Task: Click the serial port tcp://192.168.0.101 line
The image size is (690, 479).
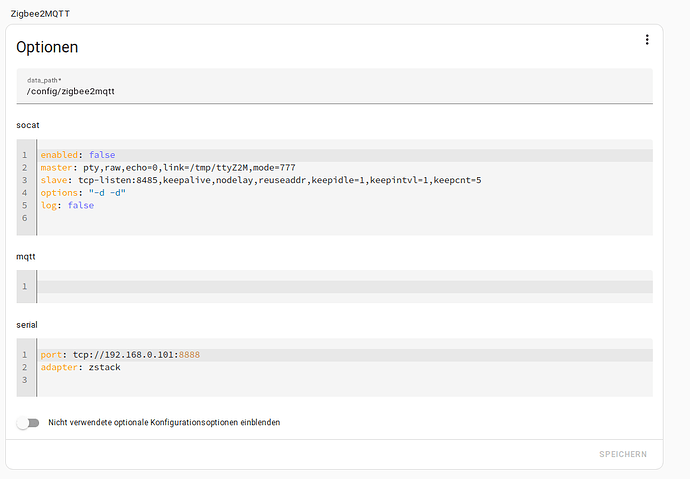Action: click(x=345, y=355)
